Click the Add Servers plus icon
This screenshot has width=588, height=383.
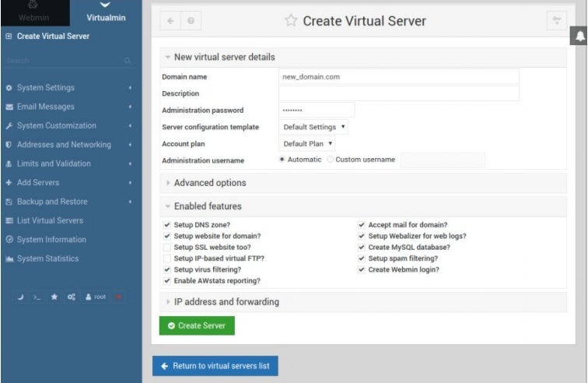pos(9,182)
